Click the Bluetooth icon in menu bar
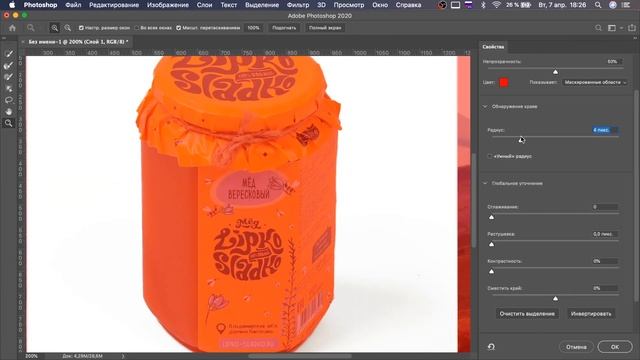The width and height of the screenshot is (640, 360). point(483,5)
